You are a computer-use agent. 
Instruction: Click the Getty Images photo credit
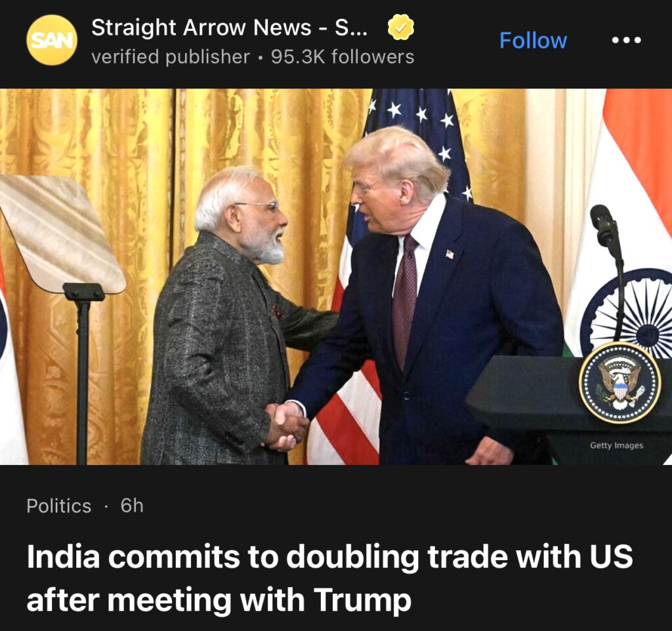[616, 445]
